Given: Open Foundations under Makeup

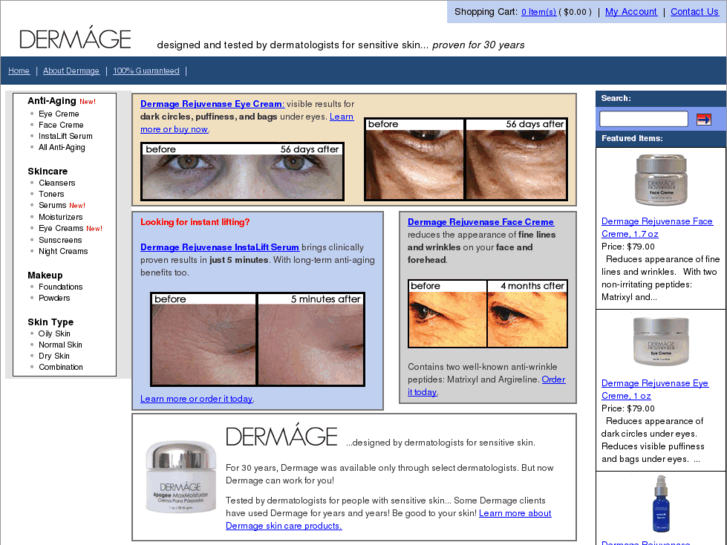Looking at the screenshot, I should (x=60, y=287).
